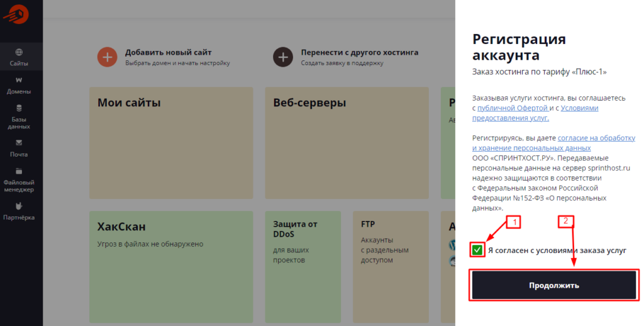Click Добавить новый сайт heading

pyautogui.click(x=169, y=52)
